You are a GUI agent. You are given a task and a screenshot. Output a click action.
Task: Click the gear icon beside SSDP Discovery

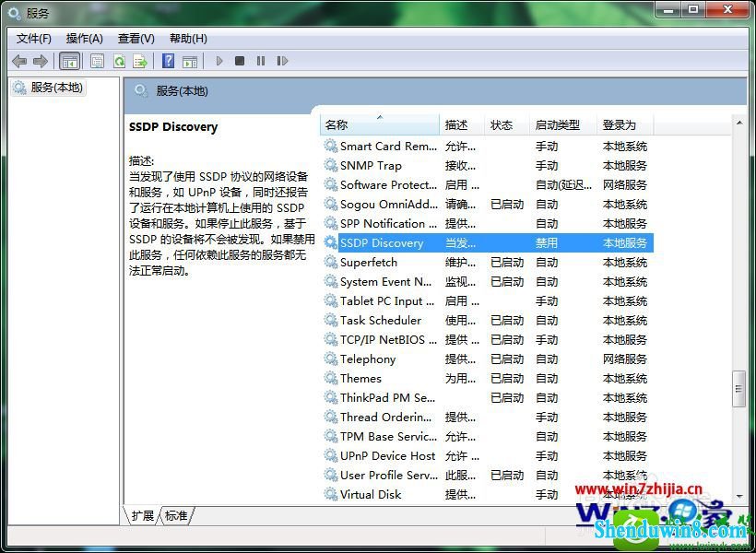click(331, 242)
